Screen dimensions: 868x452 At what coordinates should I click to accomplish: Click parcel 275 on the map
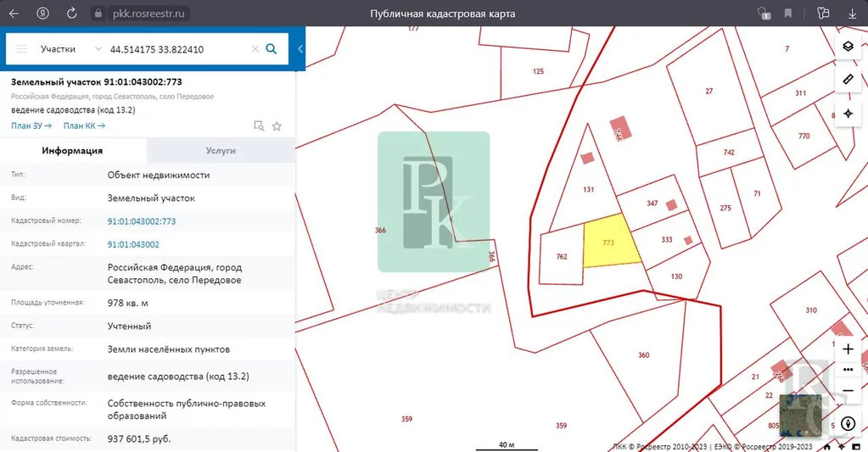pos(725,208)
